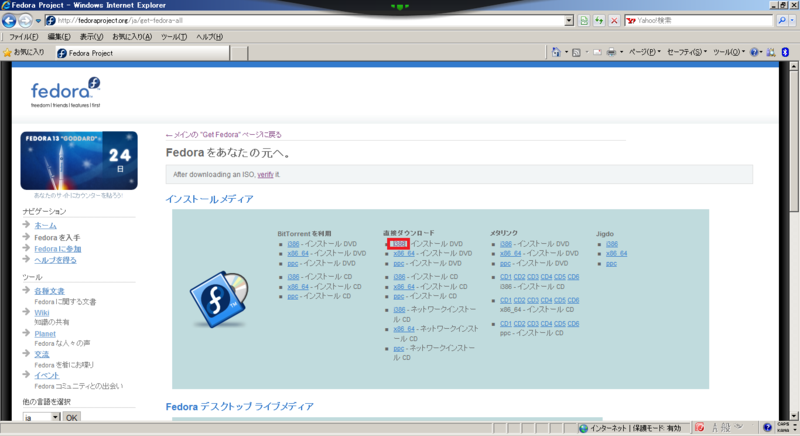Click the Favorites star icon
Screen dimensions: 800x436
tap(7, 53)
